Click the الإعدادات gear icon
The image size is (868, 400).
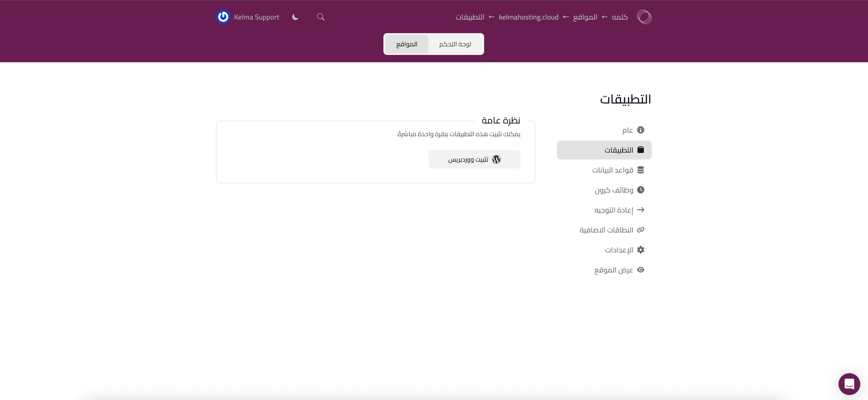(x=641, y=250)
